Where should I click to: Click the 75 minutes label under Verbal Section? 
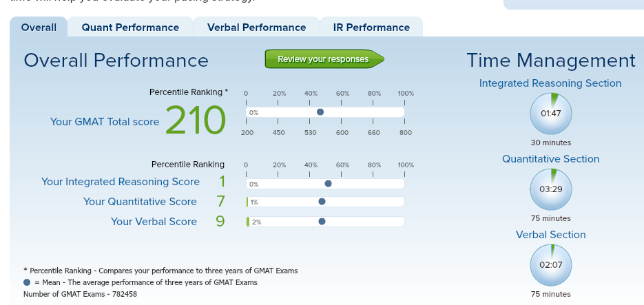coord(551,294)
